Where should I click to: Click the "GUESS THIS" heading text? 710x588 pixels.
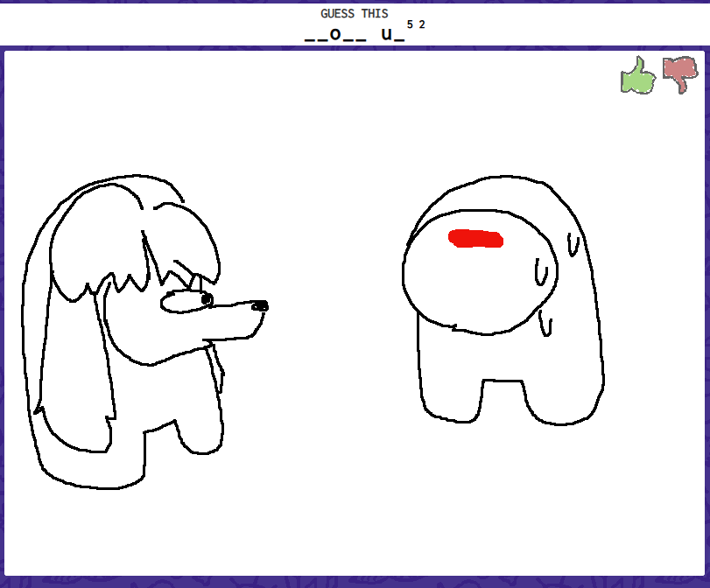coord(355,13)
